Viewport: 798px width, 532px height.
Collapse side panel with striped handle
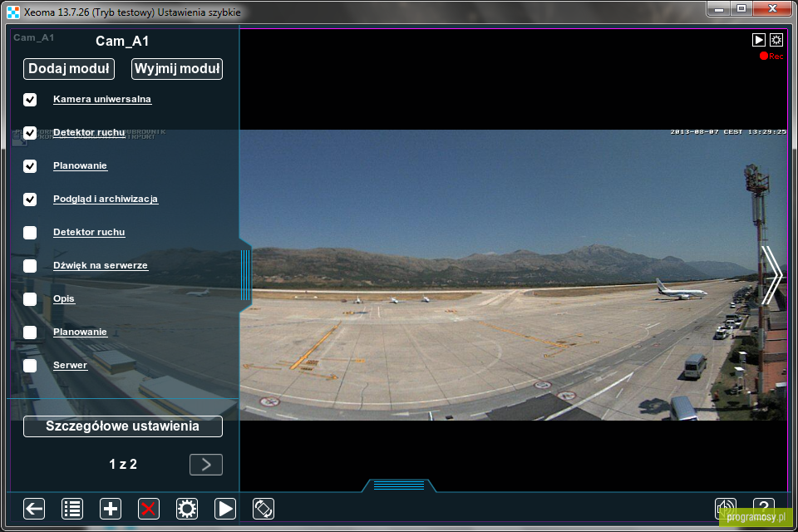[245, 275]
